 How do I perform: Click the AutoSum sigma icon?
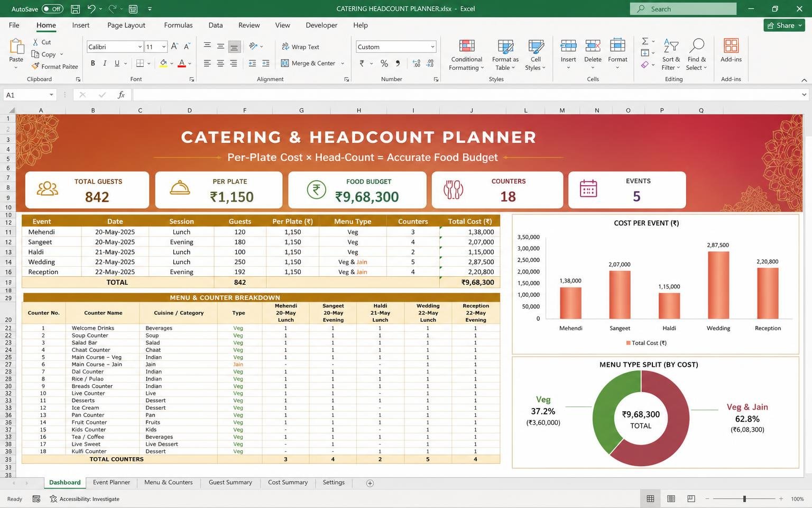pos(645,41)
